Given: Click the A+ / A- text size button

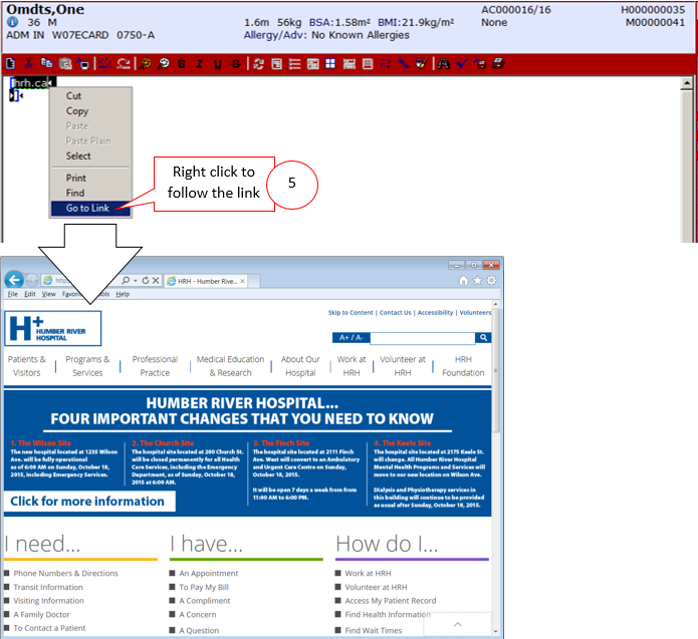Looking at the screenshot, I should [351, 338].
